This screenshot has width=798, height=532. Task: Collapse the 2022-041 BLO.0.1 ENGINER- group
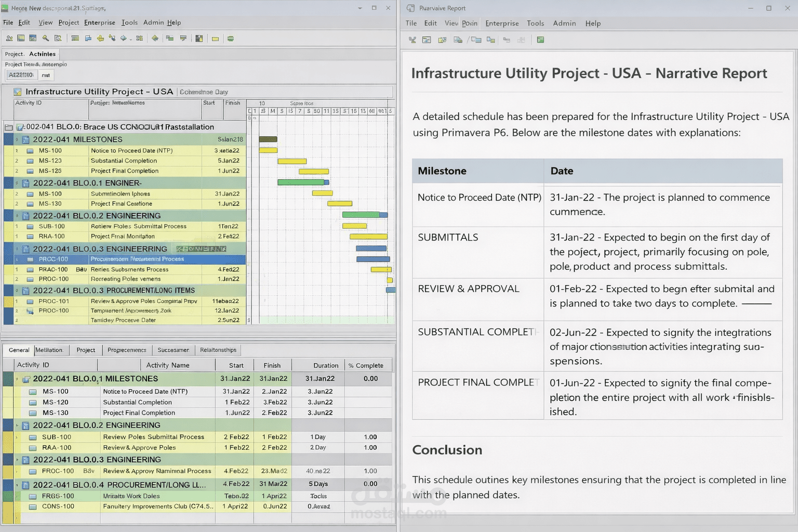[x=16, y=183]
